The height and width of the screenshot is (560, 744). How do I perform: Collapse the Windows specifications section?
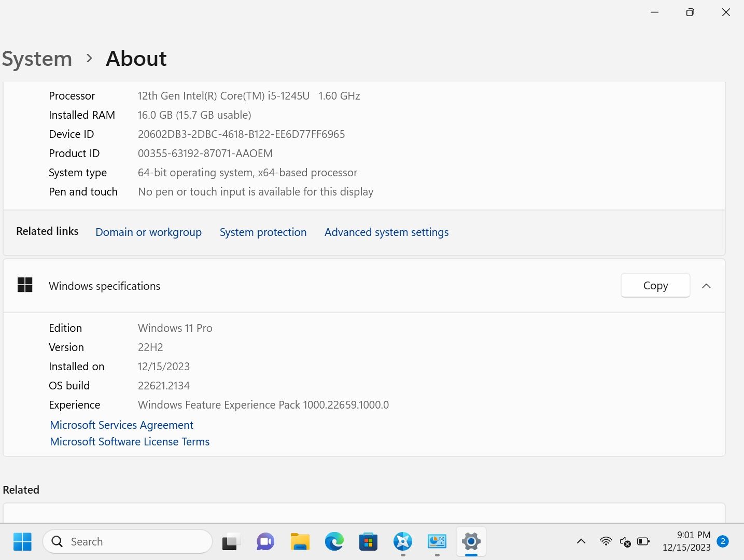point(707,285)
